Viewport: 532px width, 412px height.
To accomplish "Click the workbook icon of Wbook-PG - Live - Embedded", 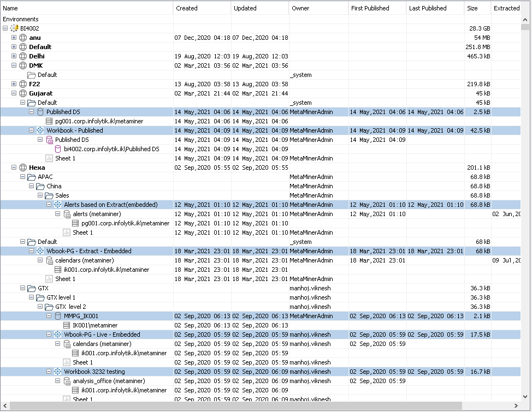I will 58,335.
